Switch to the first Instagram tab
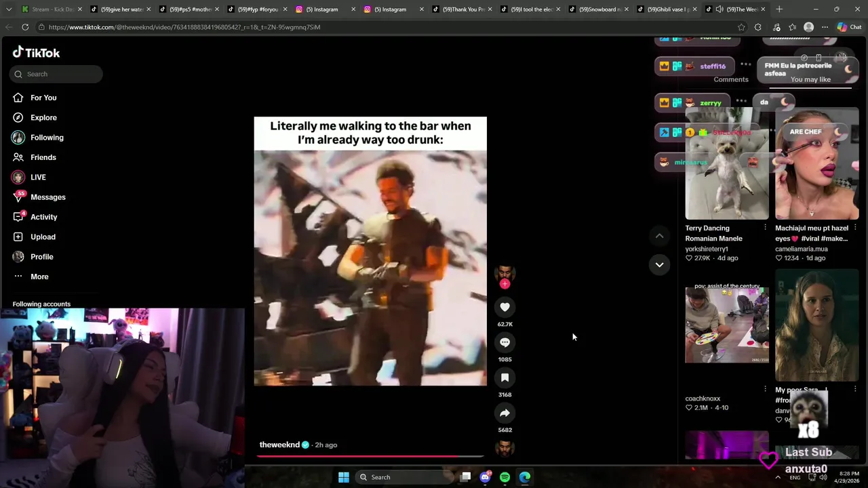 click(324, 9)
